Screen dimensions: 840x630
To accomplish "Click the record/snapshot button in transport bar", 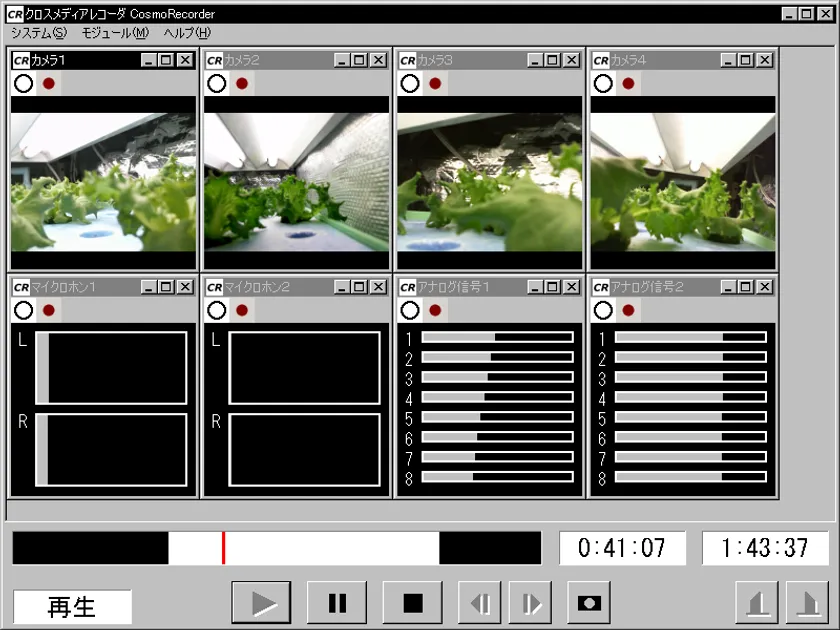I will coord(589,603).
